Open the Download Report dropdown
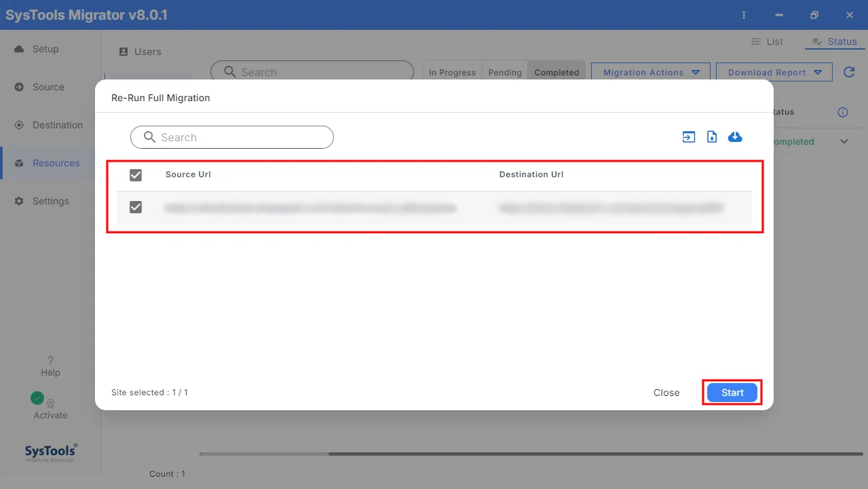 pos(776,72)
